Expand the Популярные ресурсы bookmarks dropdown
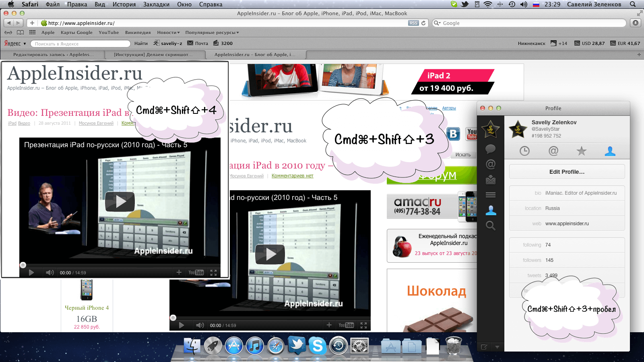Viewport: 644px width, 362px height. point(212,33)
